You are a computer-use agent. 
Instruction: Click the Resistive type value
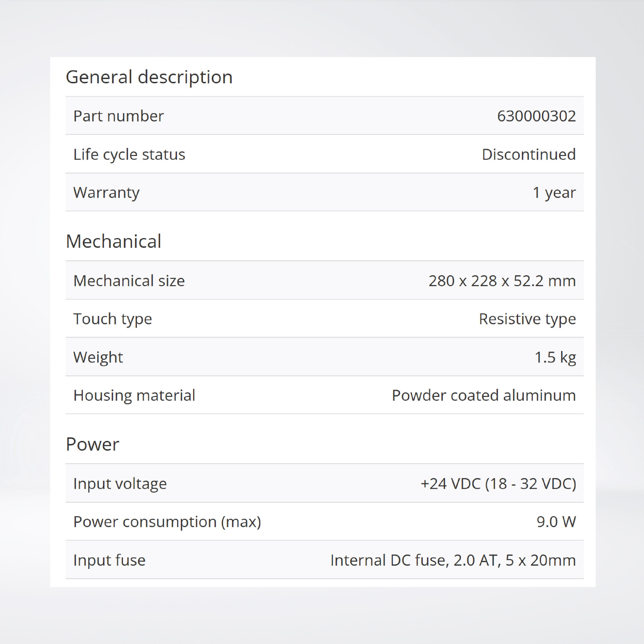pyautogui.click(x=526, y=319)
